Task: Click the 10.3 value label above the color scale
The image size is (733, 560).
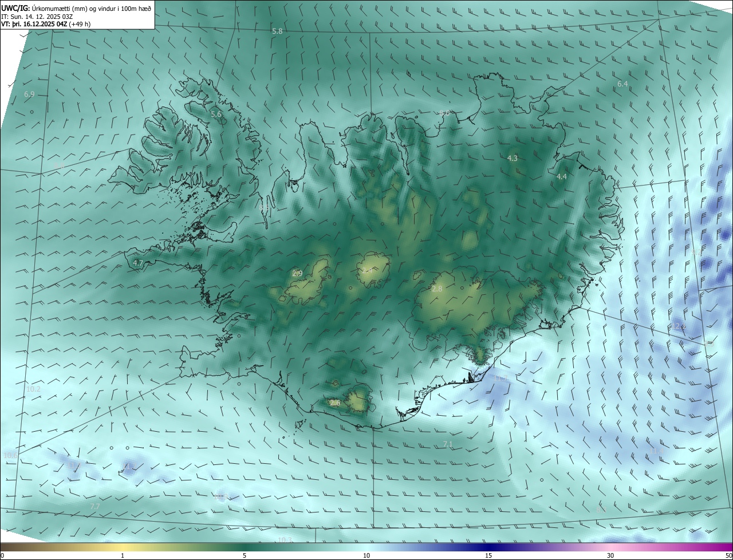Action: tap(285, 540)
